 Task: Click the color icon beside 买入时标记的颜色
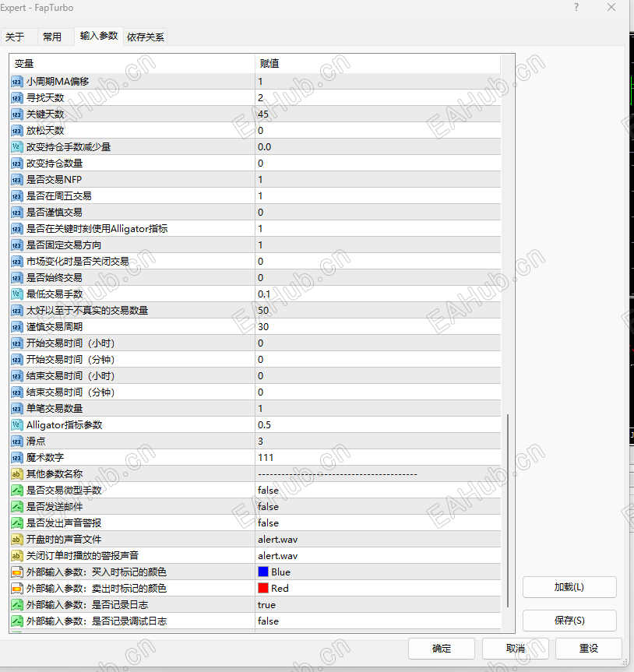16,572
